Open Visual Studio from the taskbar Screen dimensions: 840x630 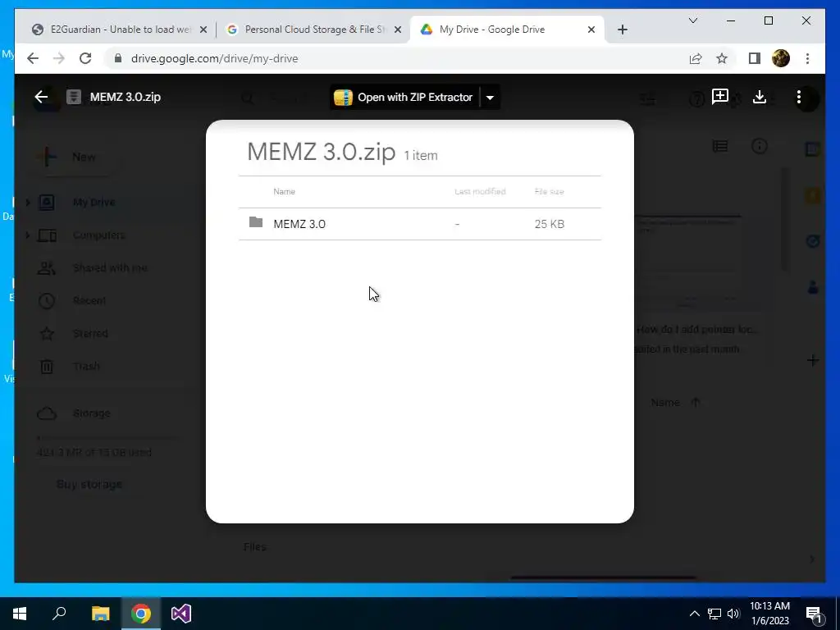point(181,614)
